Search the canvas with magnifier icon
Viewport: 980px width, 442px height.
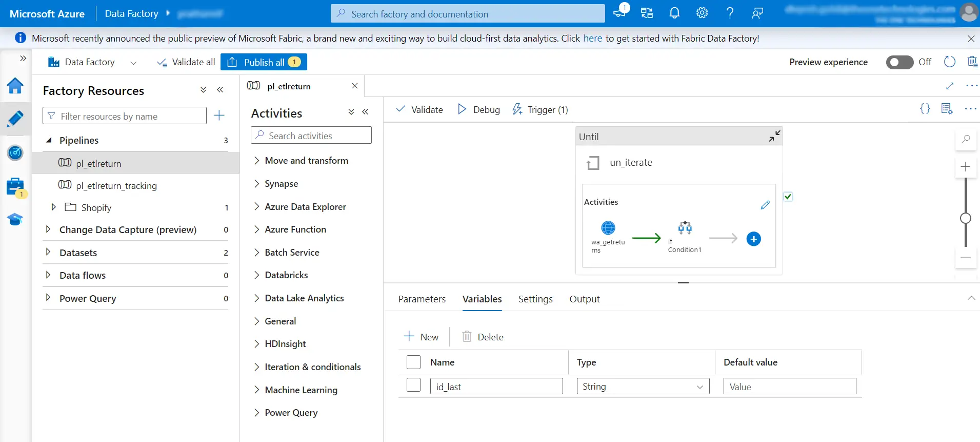966,139
